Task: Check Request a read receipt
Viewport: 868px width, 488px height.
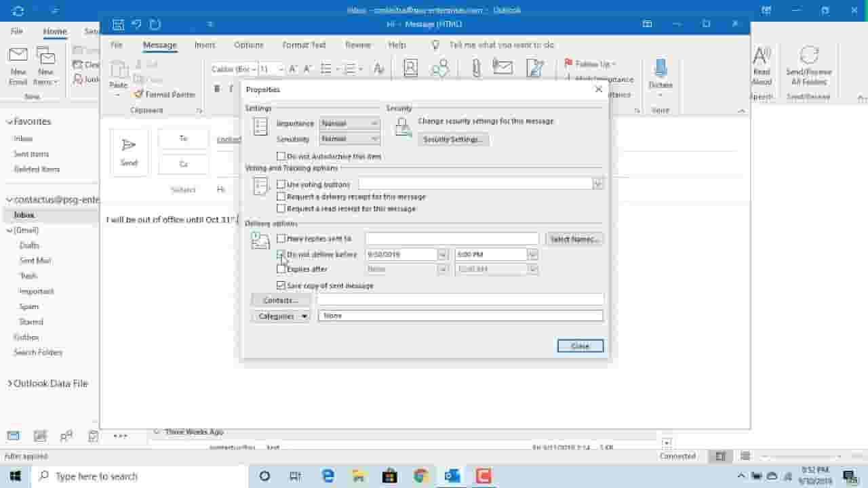Action: click(x=281, y=209)
